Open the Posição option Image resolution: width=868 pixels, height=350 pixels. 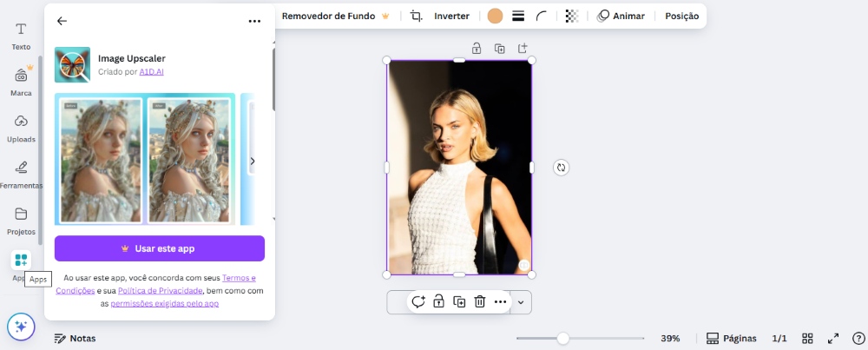[x=682, y=16]
